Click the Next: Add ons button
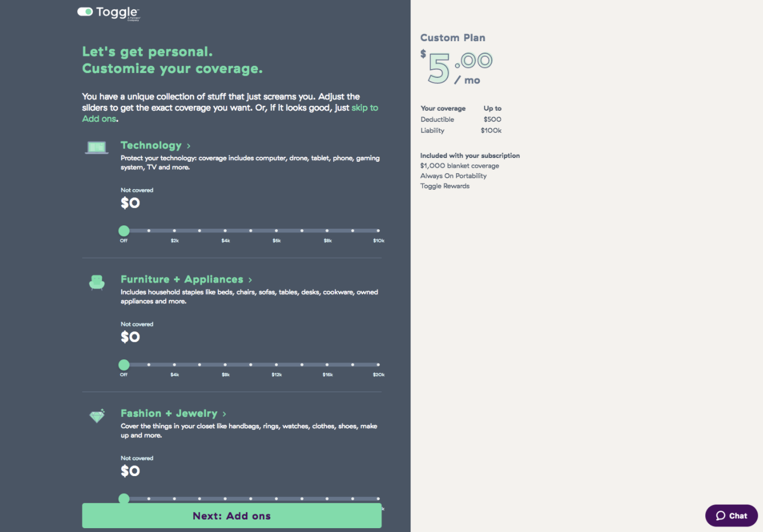 click(x=232, y=516)
